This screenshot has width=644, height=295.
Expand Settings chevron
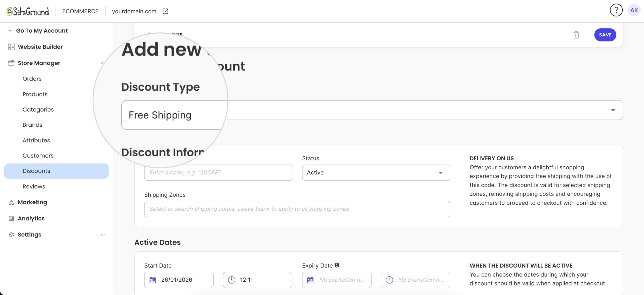[x=103, y=235]
